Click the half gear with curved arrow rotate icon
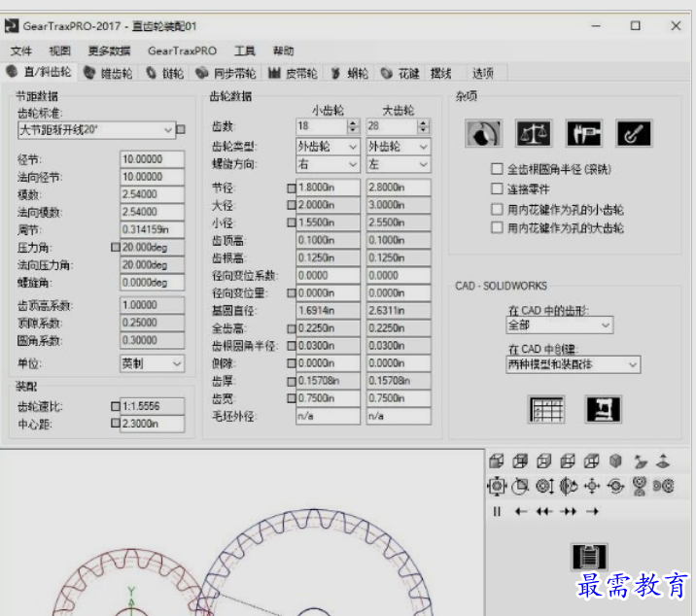This screenshot has height=616, width=696. pyautogui.click(x=568, y=487)
